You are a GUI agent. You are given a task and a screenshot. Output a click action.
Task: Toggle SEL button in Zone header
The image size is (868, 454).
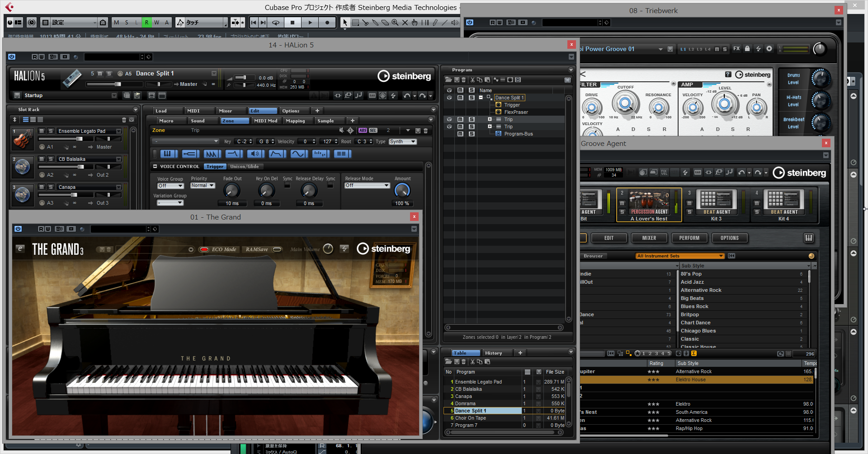[373, 131]
